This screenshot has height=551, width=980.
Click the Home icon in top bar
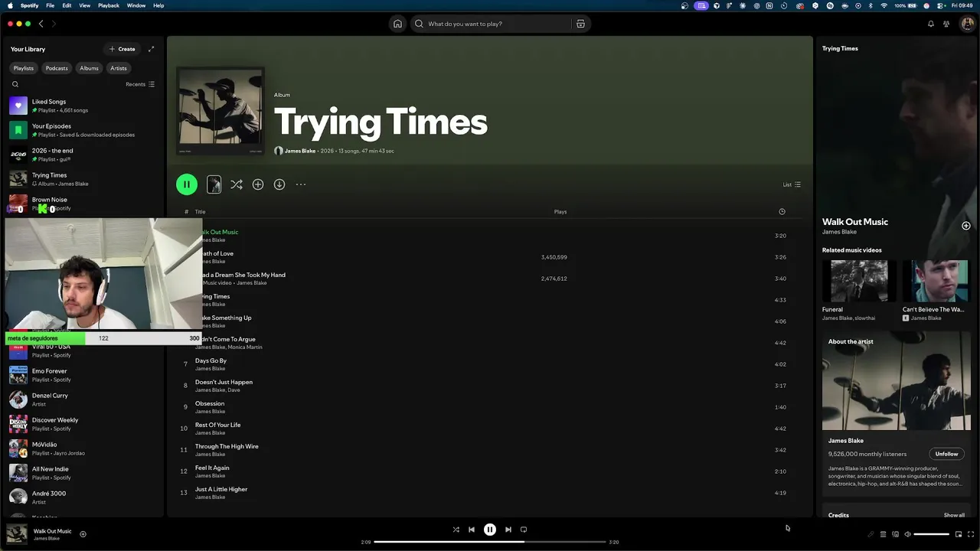[x=397, y=24]
